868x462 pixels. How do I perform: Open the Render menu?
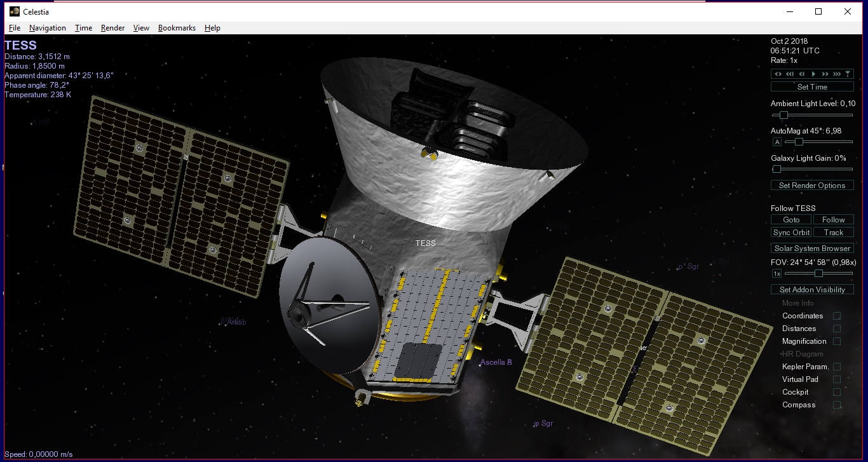pyautogui.click(x=113, y=28)
